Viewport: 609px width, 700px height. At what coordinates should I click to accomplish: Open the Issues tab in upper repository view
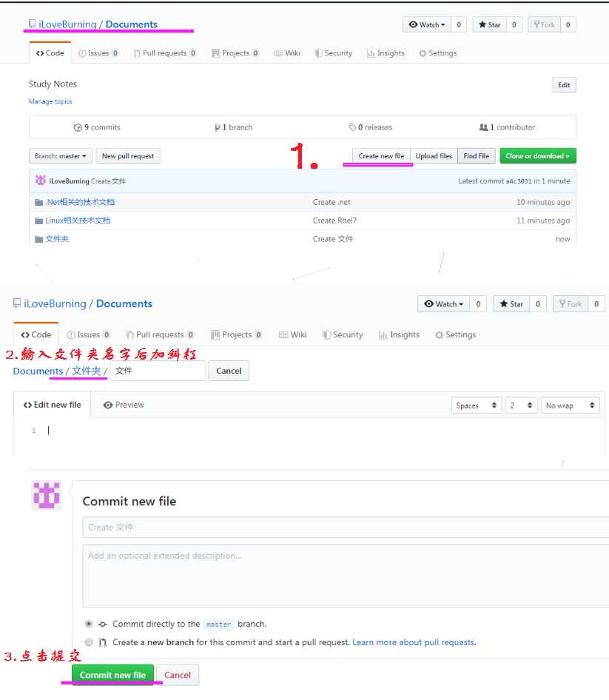click(x=98, y=53)
